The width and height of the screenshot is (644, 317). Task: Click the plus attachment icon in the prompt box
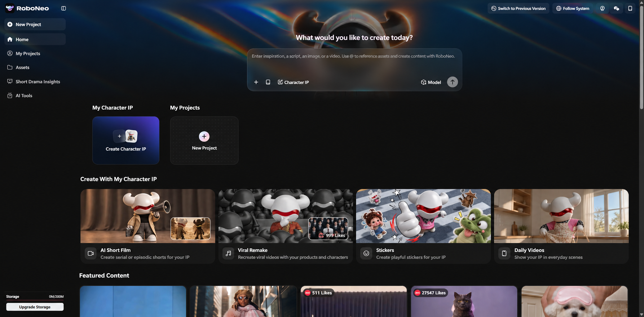[x=256, y=82]
